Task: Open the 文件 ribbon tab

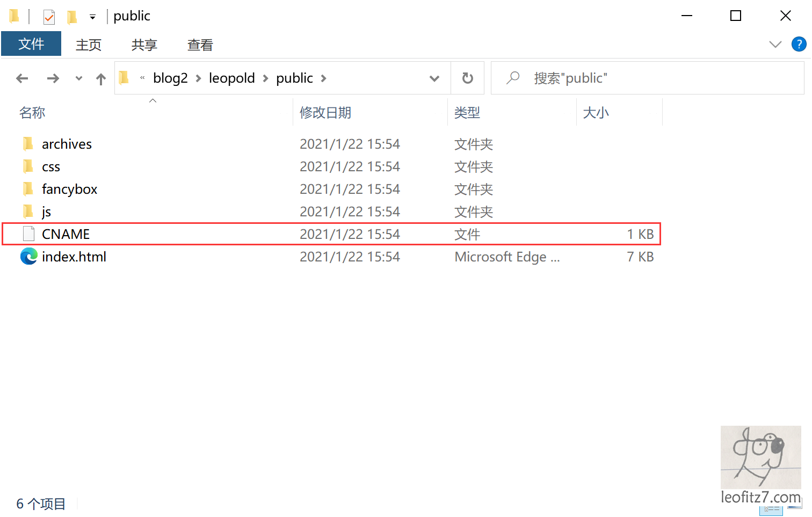Action: 31,43
